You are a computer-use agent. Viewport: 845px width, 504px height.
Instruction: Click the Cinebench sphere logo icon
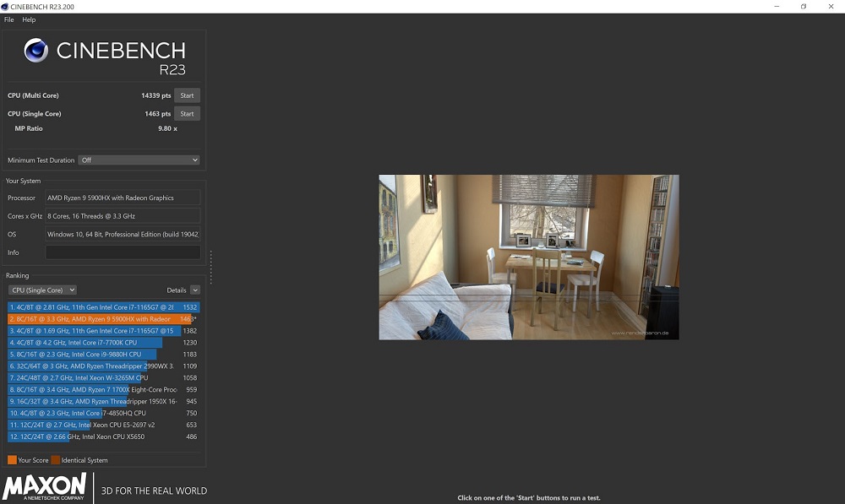36,50
